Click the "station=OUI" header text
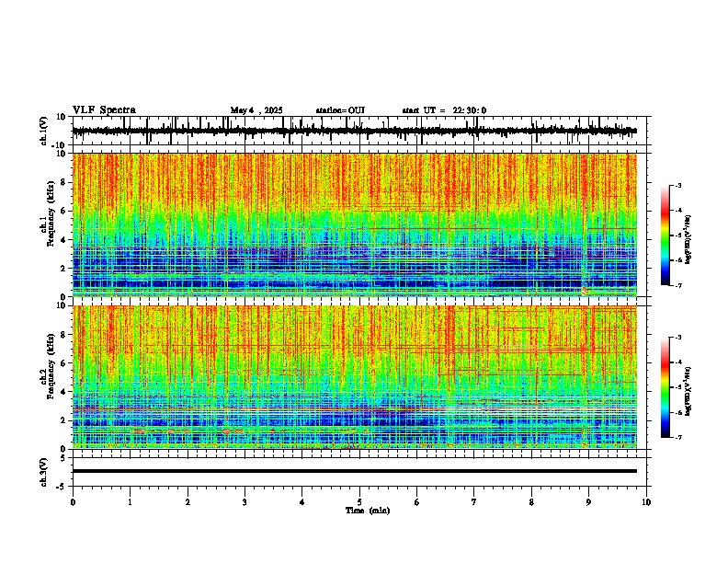728x563 pixels. coord(340,110)
